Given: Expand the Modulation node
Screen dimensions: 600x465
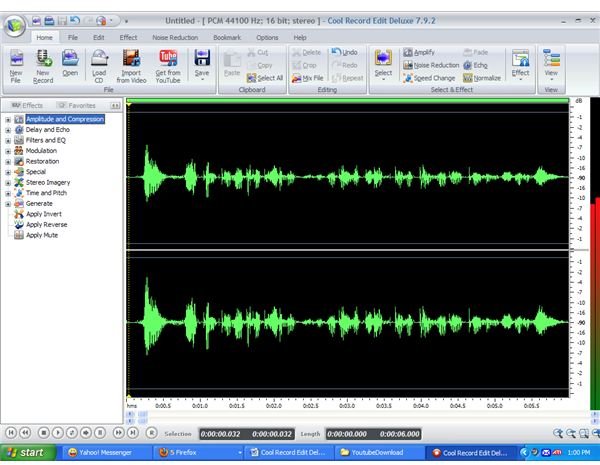Looking at the screenshot, I should (8, 151).
